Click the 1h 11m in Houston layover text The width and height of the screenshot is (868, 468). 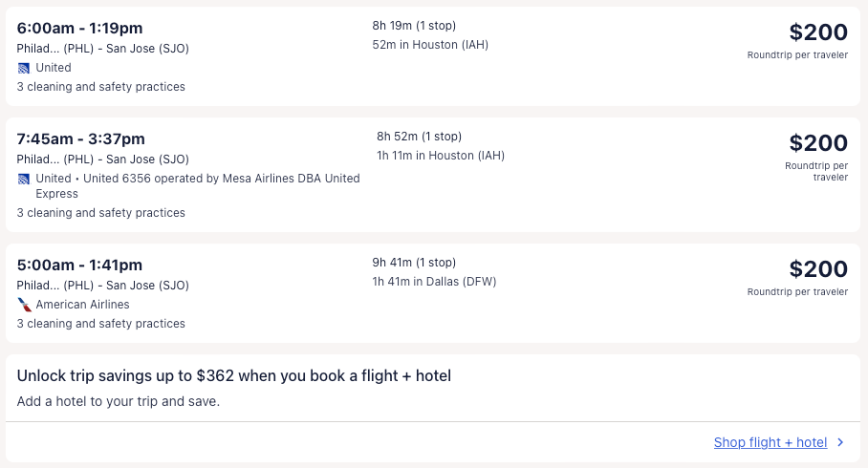click(441, 156)
